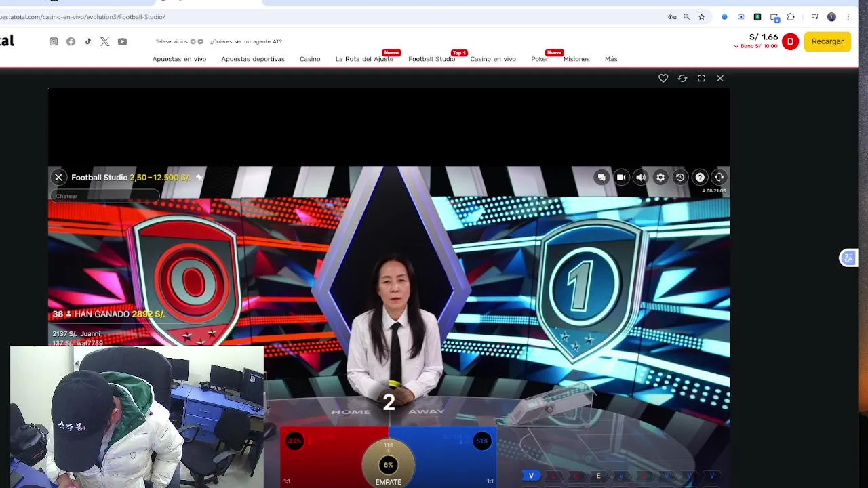Open the password key icon in address bar
Viewport: 868px width, 488px height.
click(672, 17)
